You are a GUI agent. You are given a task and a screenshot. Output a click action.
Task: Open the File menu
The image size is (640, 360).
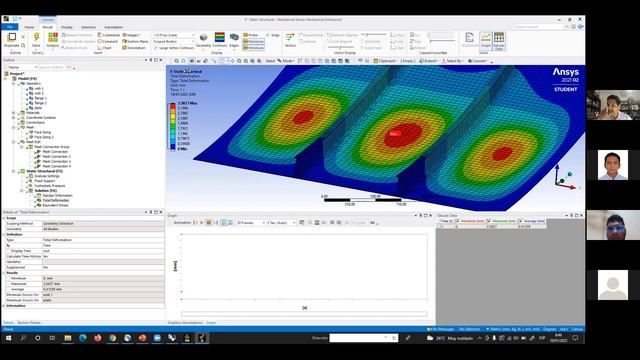tap(10, 27)
